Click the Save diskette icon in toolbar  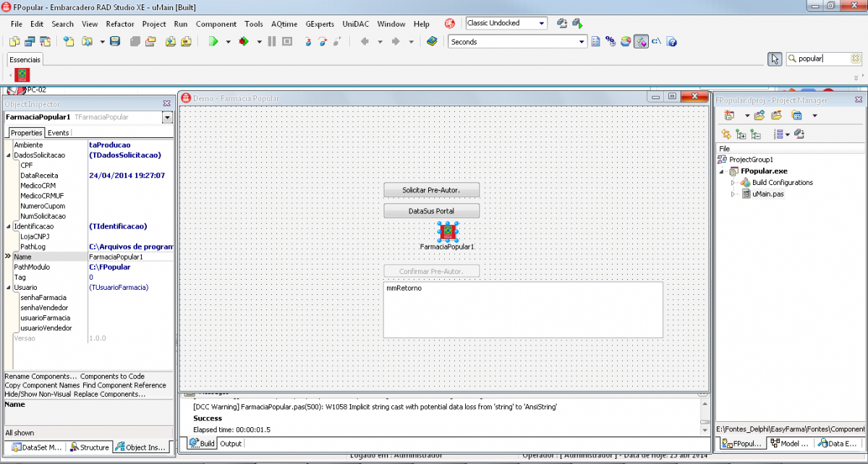pos(115,42)
